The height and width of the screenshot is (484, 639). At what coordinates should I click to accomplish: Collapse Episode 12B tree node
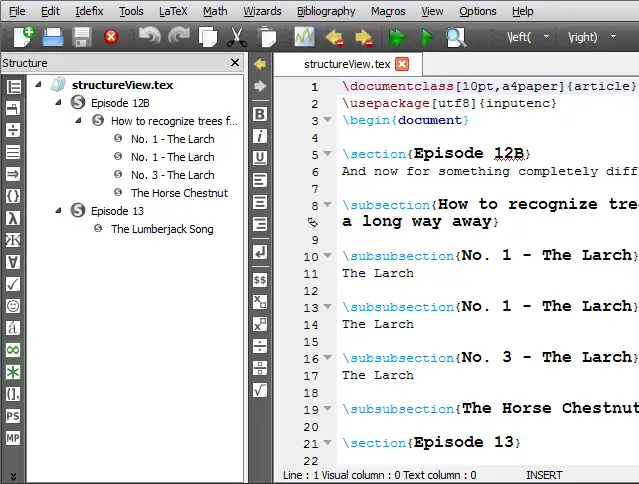coord(58,103)
